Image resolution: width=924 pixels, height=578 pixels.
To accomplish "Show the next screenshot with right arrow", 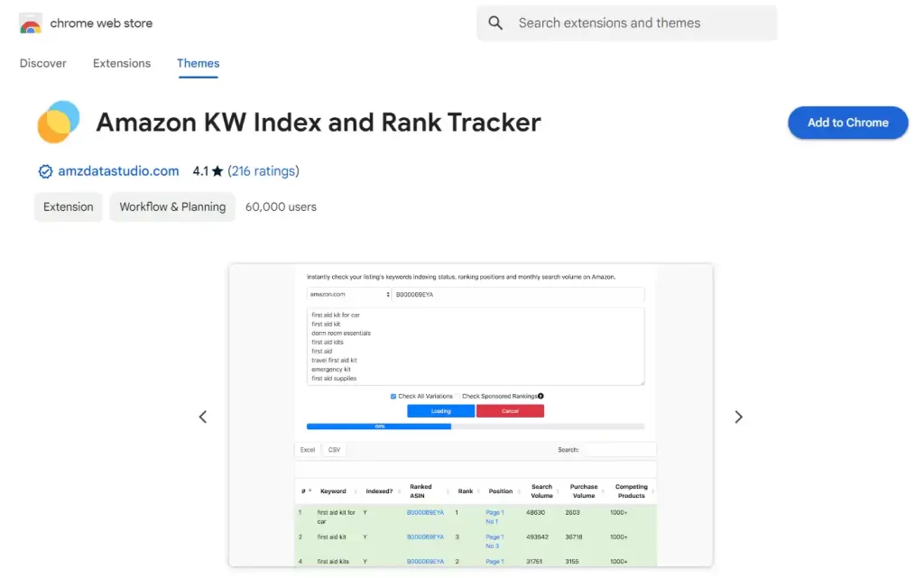I will (x=738, y=417).
